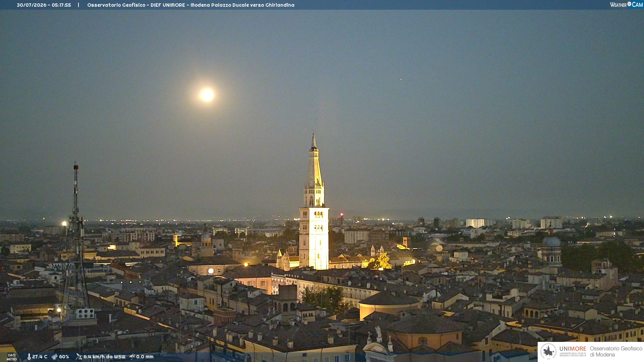Screen dimensions: 644x362
Task: Click the thermometer temperature icon
Action: pos(29,357)
